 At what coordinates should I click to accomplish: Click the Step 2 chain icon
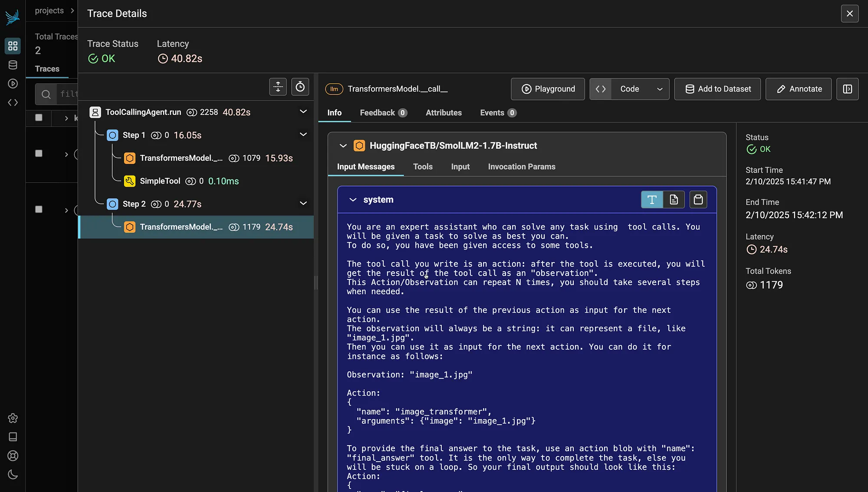point(112,204)
